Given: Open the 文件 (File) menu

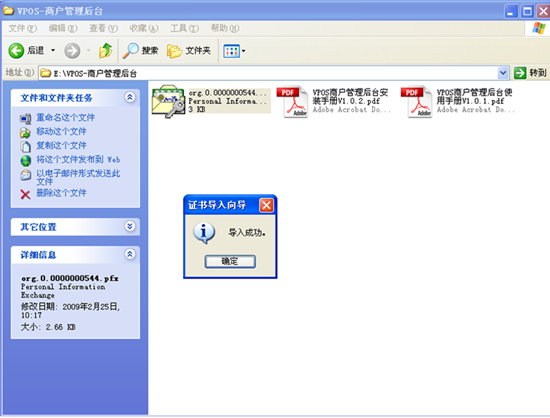Looking at the screenshot, I should click(22, 28).
